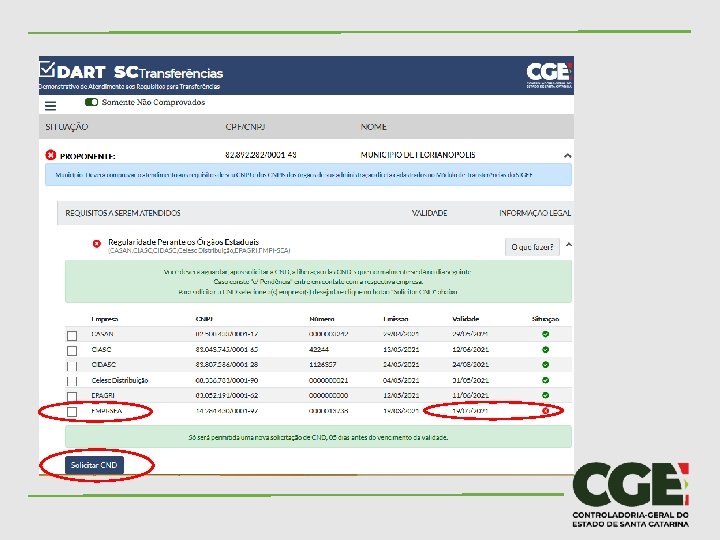Check the EPAGRI row checkbox
720x540 pixels.
click(72, 396)
